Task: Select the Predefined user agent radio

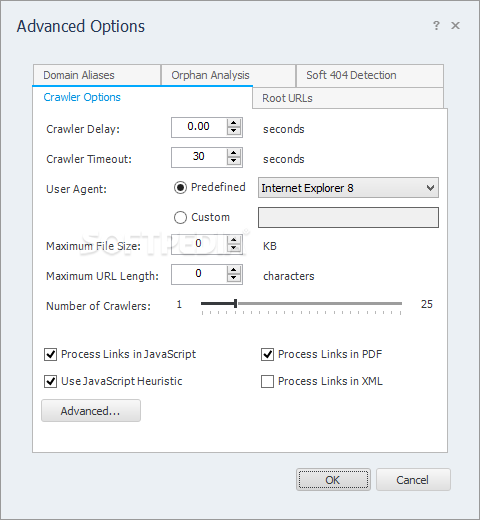Action: [x=180, y=188]
